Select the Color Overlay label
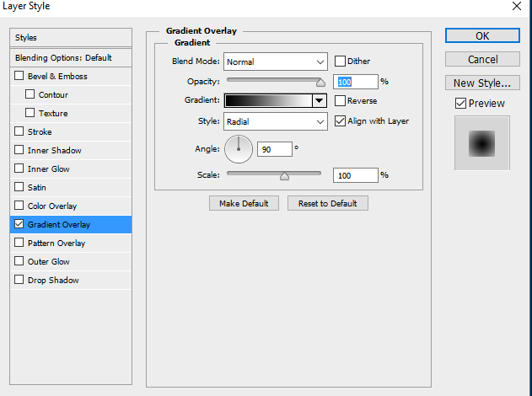Viewport: 532px width, 396px height. click(x=52, y=206)
